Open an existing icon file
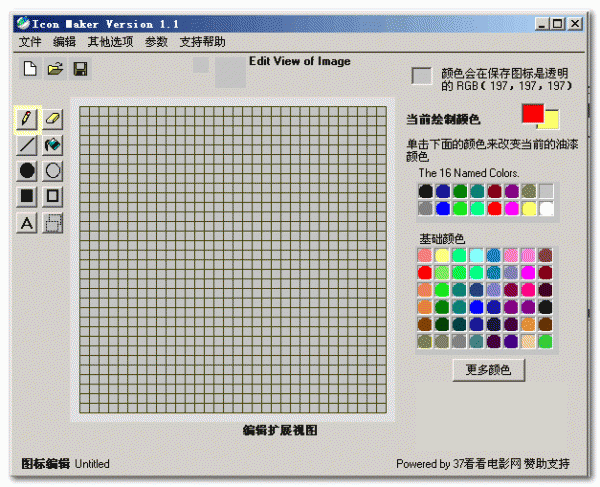The image size is (600, 487). [55, 69]
